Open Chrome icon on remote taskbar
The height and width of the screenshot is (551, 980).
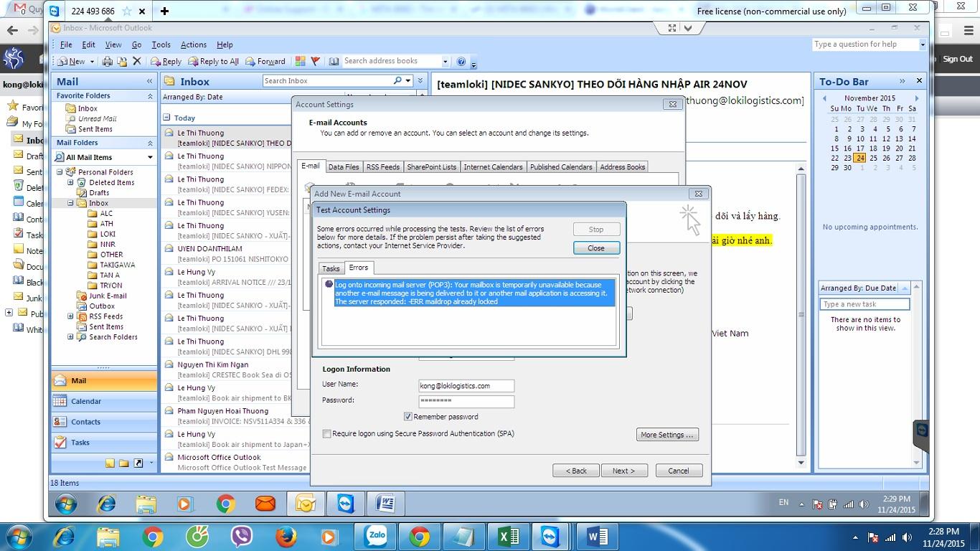226,504
